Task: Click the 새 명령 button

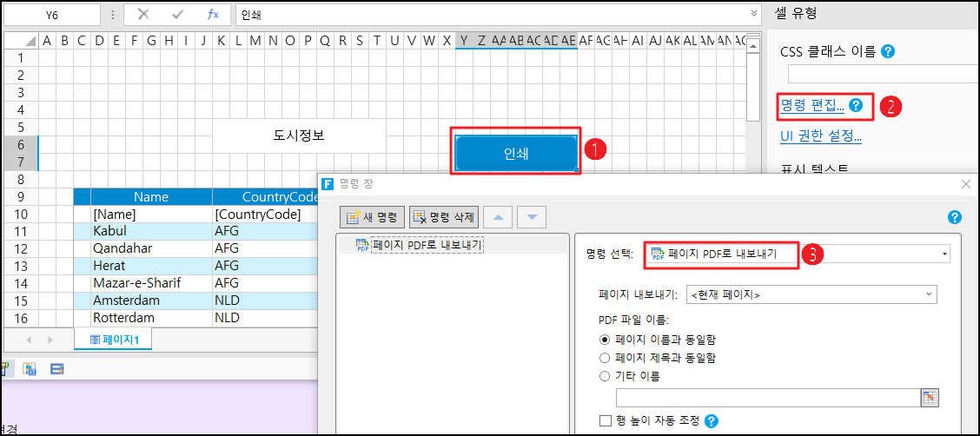Action: pyautogui.click(x=373, y=216)
